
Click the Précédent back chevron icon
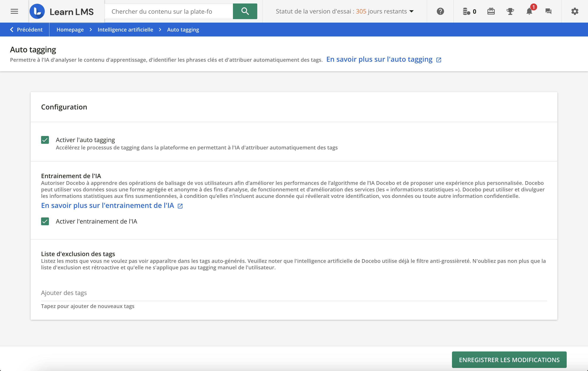[x=12, y=30]
